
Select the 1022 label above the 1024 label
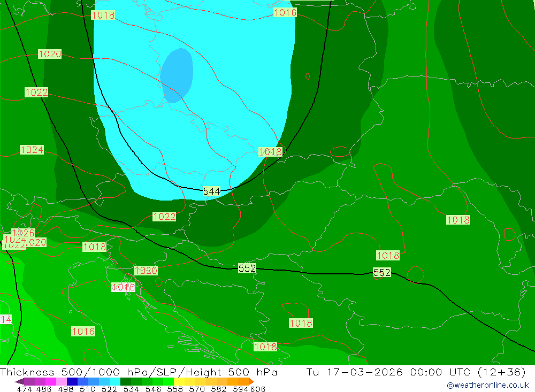tap(36, 92)
